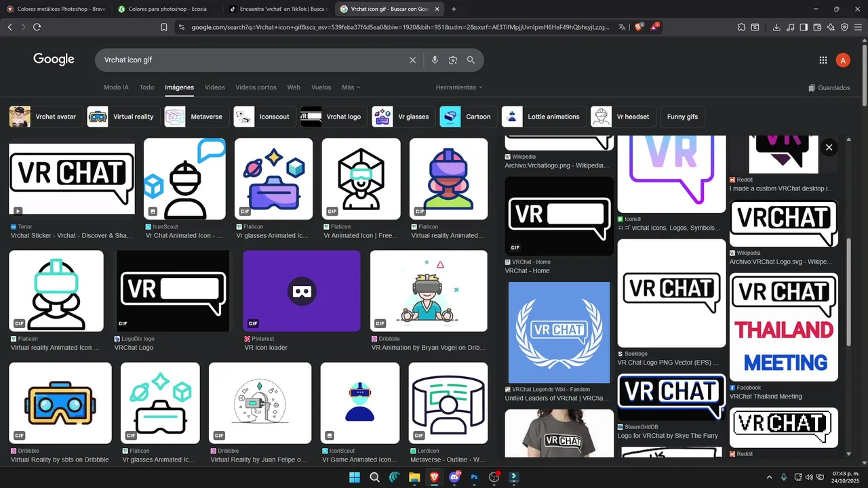Screen dimensions: 868x488
Task: Click the Google logo
Action: (54, 60)
